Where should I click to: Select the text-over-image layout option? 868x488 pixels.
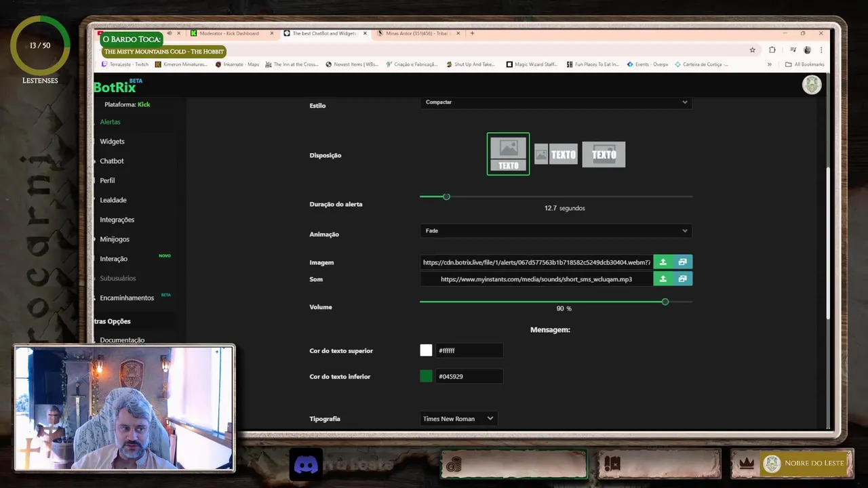[604, 155]
